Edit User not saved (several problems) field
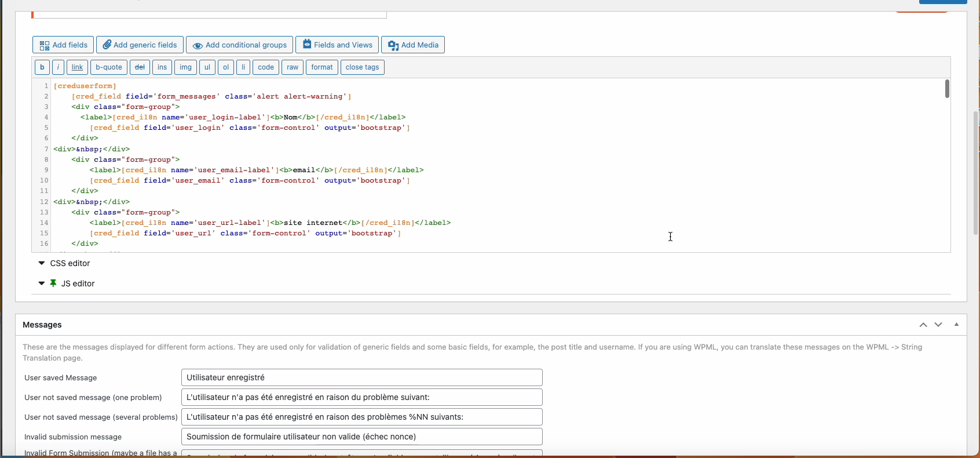Image resolution: width=980 pixels, height=458 pixels. (x=362, y=417)
